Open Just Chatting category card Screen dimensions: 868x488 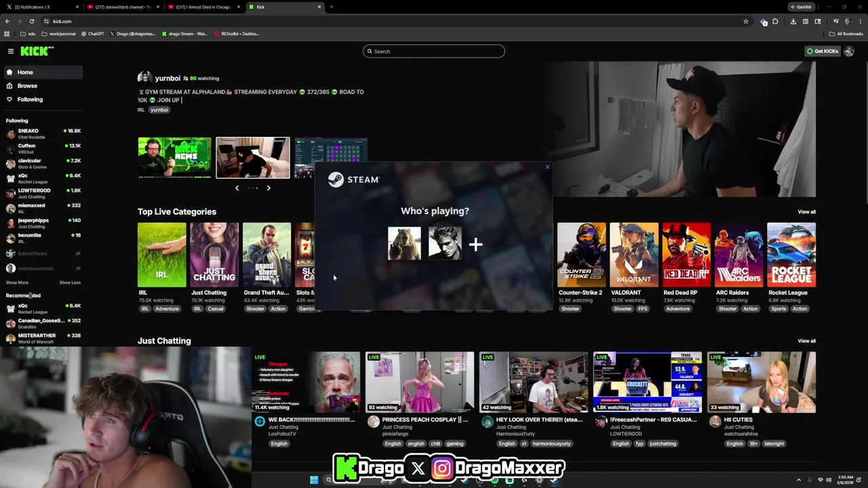pos(214,255)
